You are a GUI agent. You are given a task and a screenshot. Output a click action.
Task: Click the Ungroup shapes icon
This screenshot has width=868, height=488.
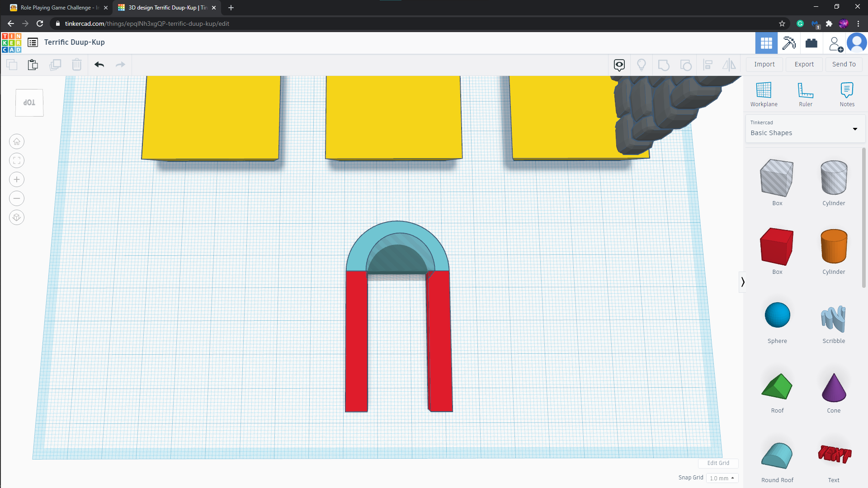[686, 65]
